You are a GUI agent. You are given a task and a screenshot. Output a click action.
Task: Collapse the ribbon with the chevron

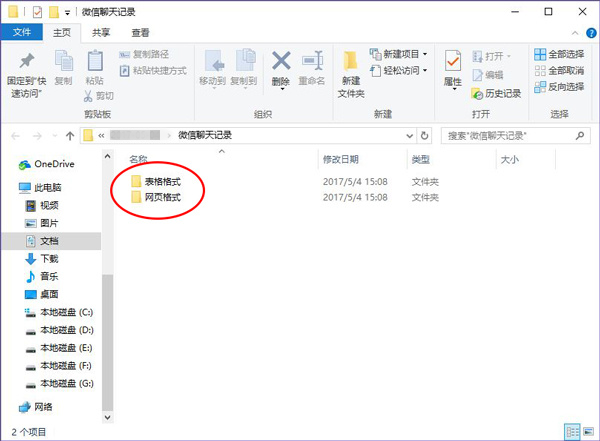(x=575, y=33)
